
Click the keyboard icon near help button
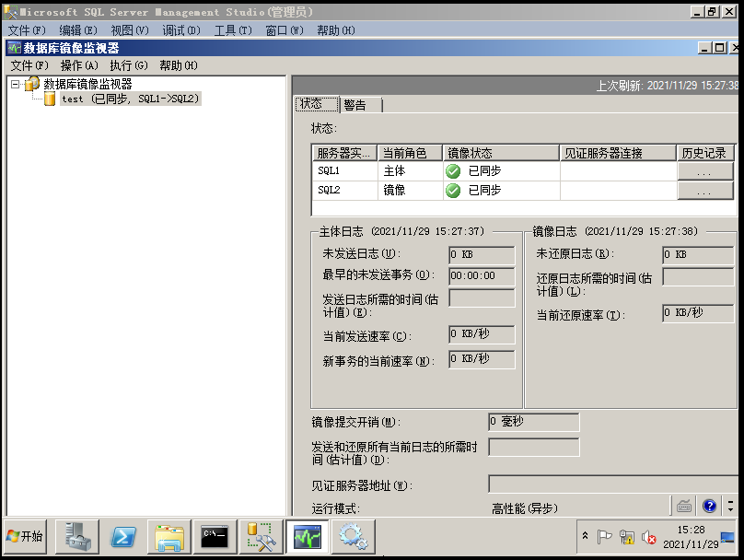click(x=684, y=507)
